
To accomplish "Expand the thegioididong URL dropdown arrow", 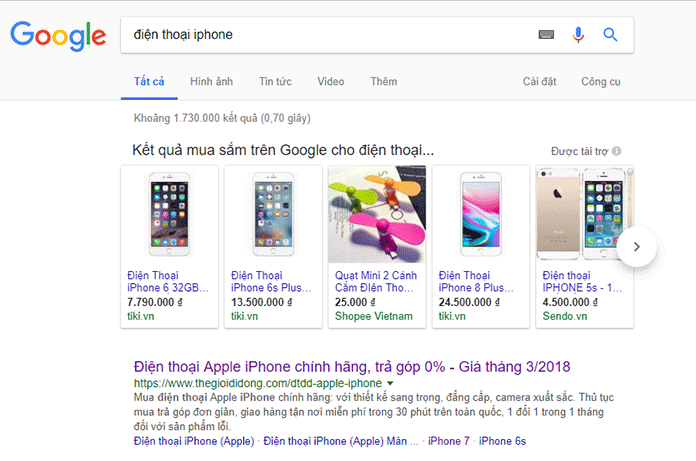I will click(391, 383).
